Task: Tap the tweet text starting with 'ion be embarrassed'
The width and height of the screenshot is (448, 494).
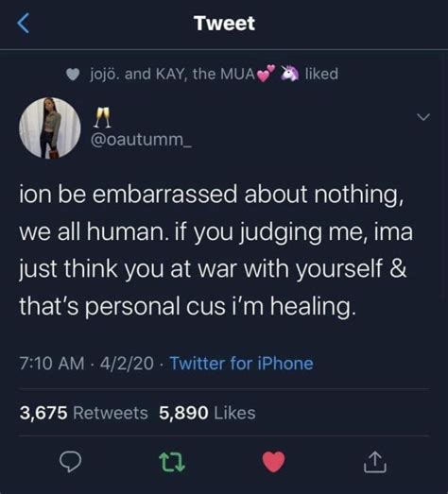Action: pos(215,249)
